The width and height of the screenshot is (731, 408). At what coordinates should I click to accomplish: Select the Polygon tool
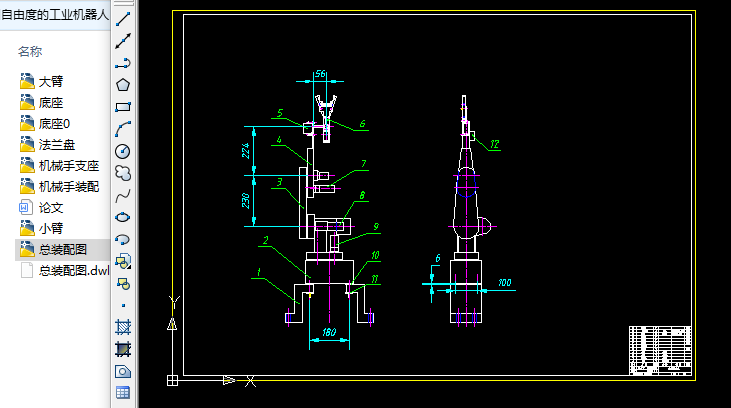[123, 85]
